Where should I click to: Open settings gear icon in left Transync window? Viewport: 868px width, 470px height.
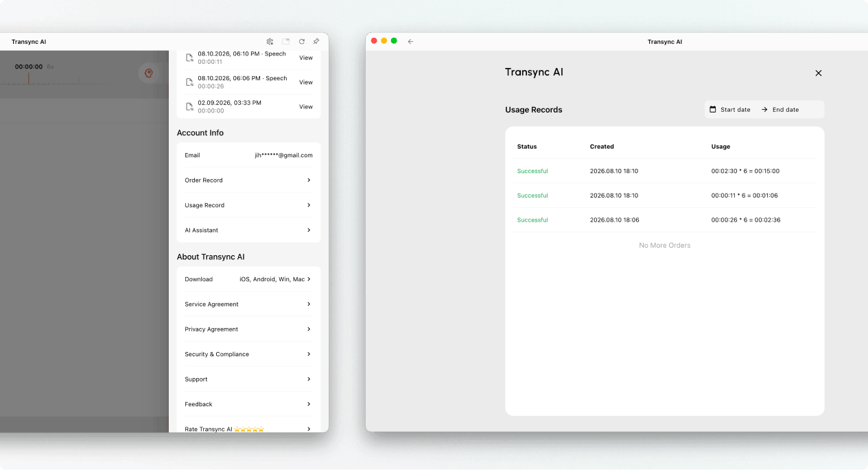(x=270, y=42)
